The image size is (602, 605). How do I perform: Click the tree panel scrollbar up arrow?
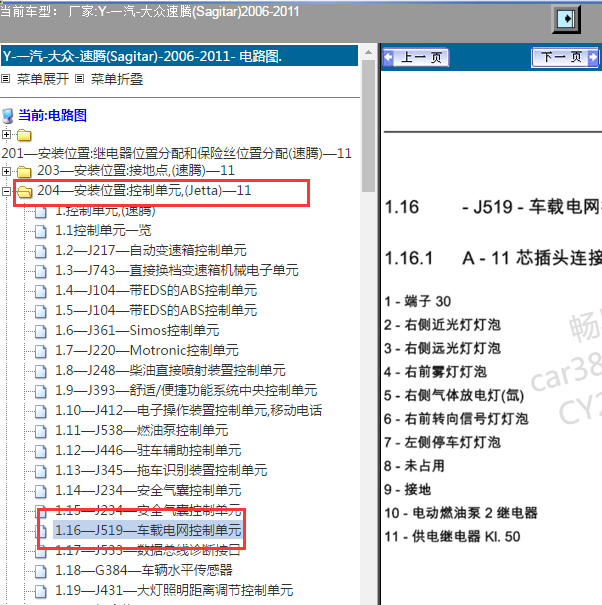click(x=369, y=52)
